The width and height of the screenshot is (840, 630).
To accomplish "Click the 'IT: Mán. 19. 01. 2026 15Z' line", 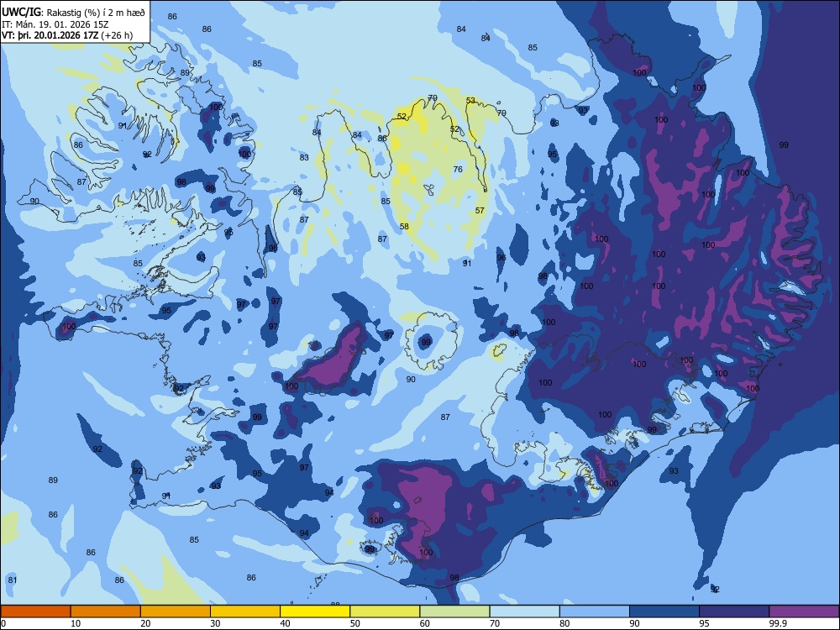I will [55, 24].
